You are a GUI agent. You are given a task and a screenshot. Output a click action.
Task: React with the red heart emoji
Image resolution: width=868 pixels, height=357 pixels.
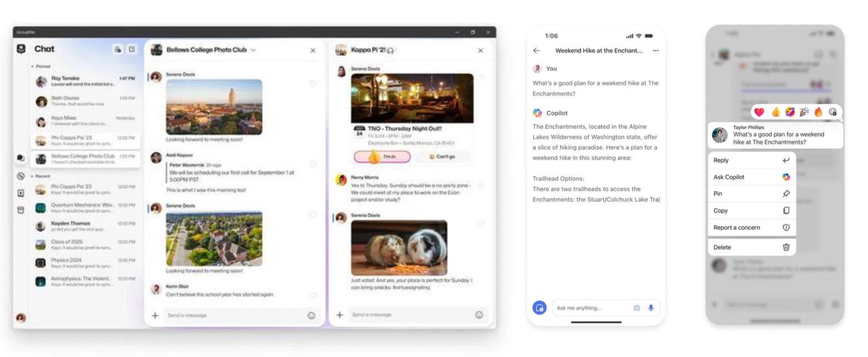(759, 112)
